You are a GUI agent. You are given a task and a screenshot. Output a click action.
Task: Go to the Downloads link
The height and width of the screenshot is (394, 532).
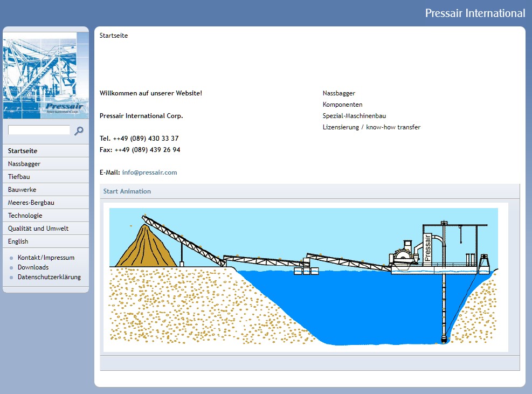click(33, 267)
